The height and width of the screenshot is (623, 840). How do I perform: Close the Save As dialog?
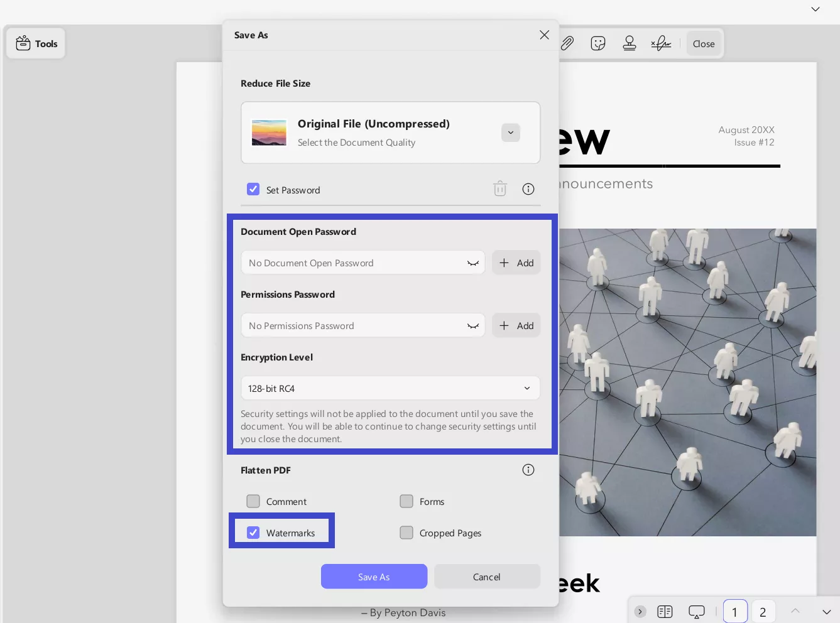(x=544, y=35)
